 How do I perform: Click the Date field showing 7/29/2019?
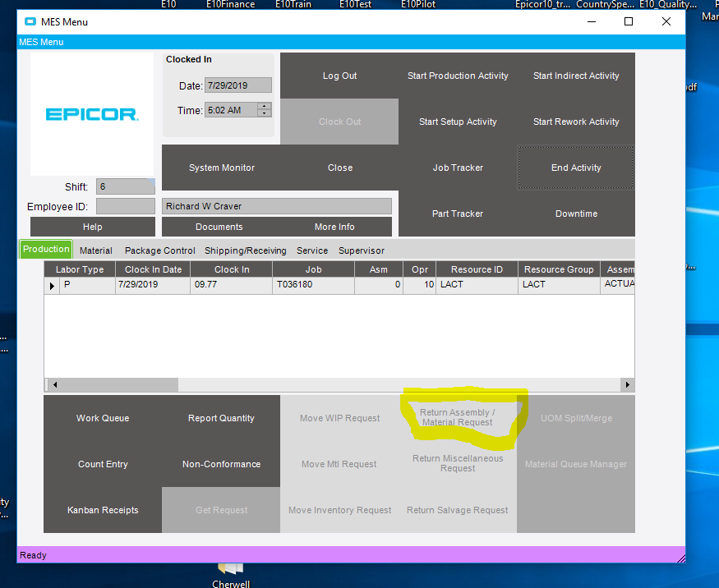coord(238,85)
